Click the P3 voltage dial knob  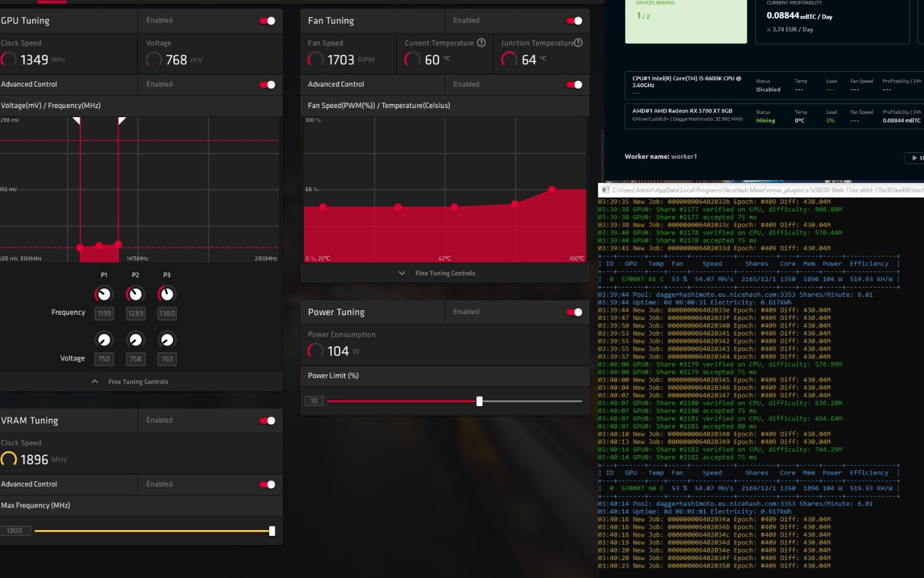click(166, 340)
